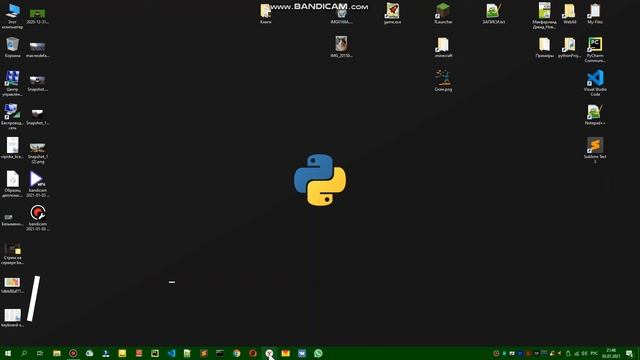The height and width of the screenshot is (360, 640).
Task: Launch Sublime Text 3 desktop shortcut
Action: pyautogui.click(x=595, y=150)
